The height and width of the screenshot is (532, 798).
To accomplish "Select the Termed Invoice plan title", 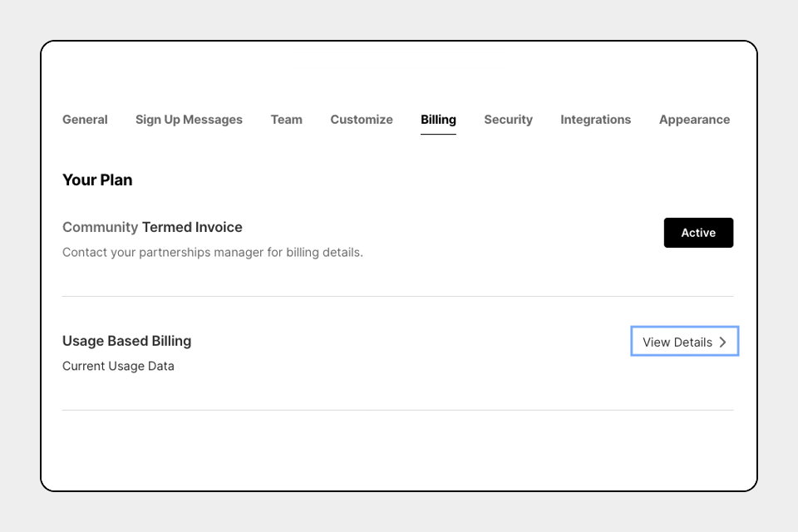I will coord(192,227).
